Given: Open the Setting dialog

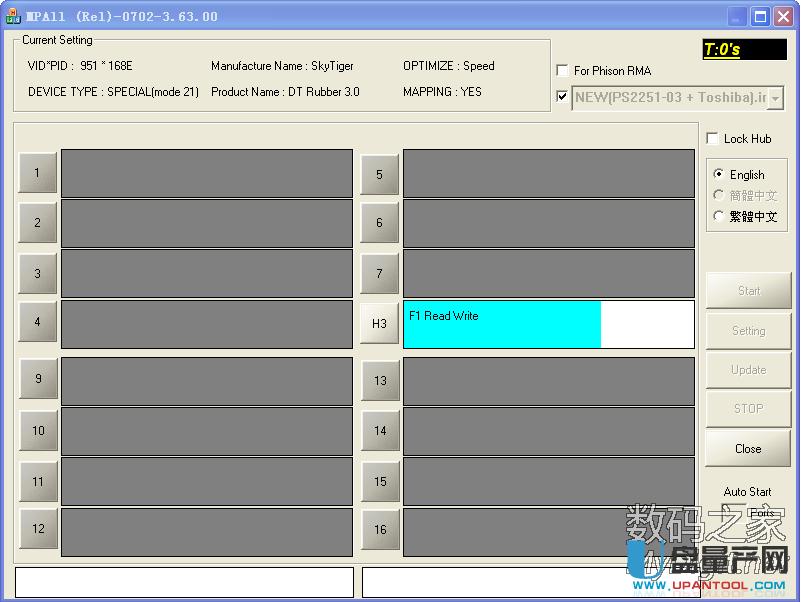Looking at the screenshot, I should click(x=747, y=330).
